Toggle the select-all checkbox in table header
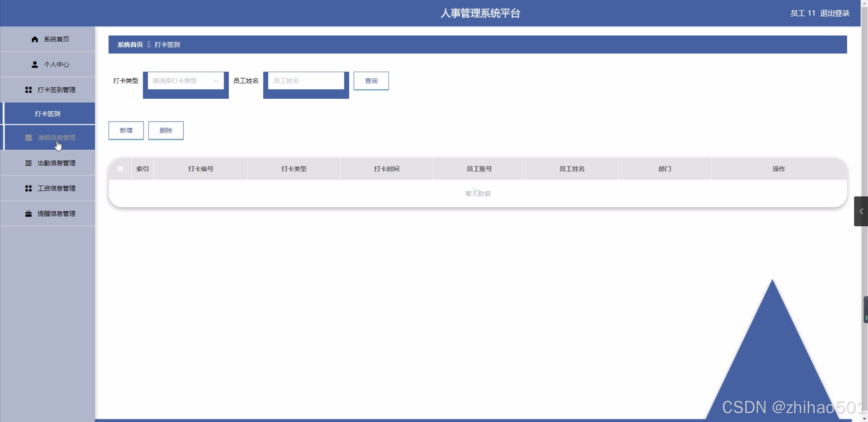Image resolution: width=868 pixels, height=422 pixels. coord(120,169)
